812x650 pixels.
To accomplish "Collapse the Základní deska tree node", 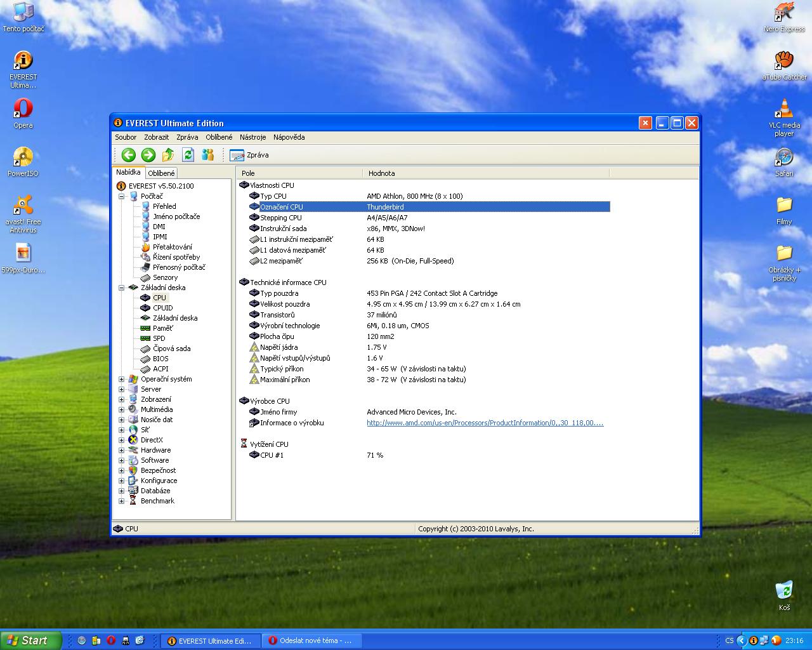I will [122, 288].
